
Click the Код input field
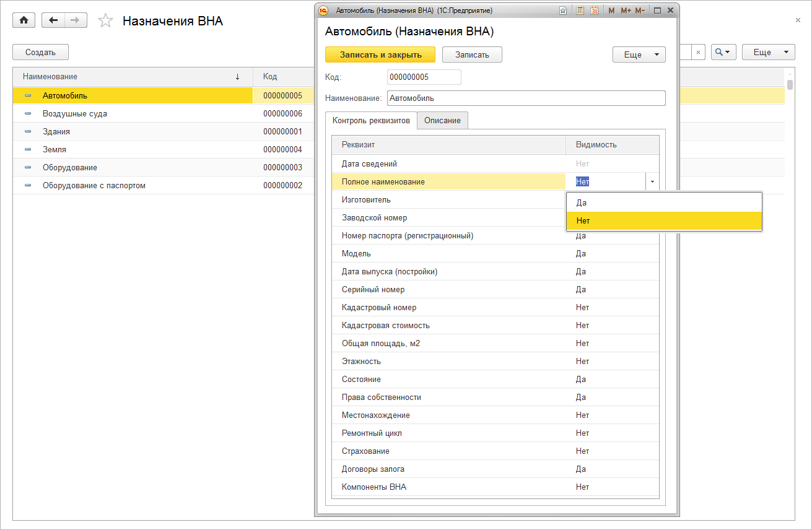[424, 77]
